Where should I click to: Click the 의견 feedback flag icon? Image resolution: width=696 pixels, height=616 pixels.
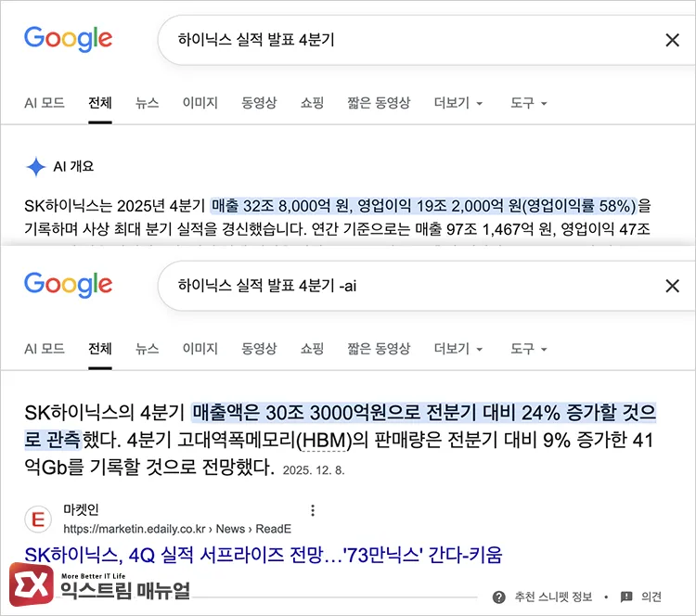pos(626,597)
